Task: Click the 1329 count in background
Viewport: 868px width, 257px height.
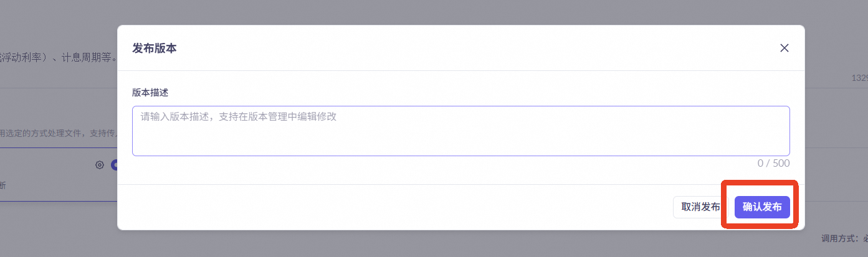Action: pyautogui.click(x=860, y=78)
